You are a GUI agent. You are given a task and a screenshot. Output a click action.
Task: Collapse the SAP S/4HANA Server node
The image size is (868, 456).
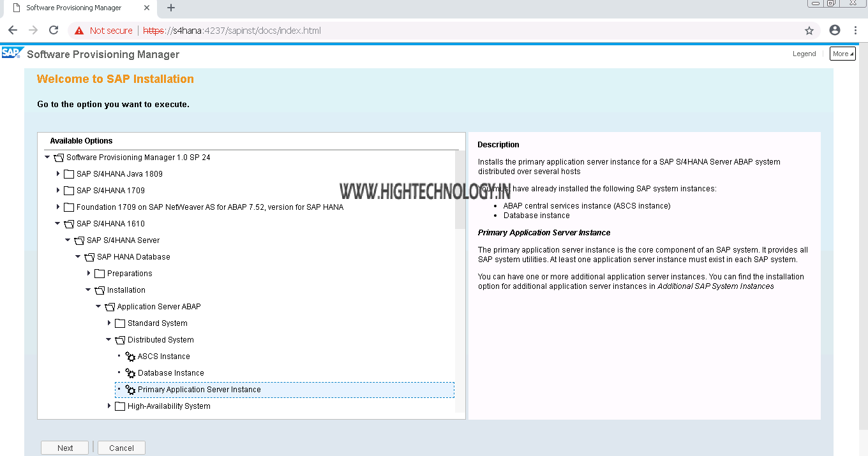(x=68, y=240)
